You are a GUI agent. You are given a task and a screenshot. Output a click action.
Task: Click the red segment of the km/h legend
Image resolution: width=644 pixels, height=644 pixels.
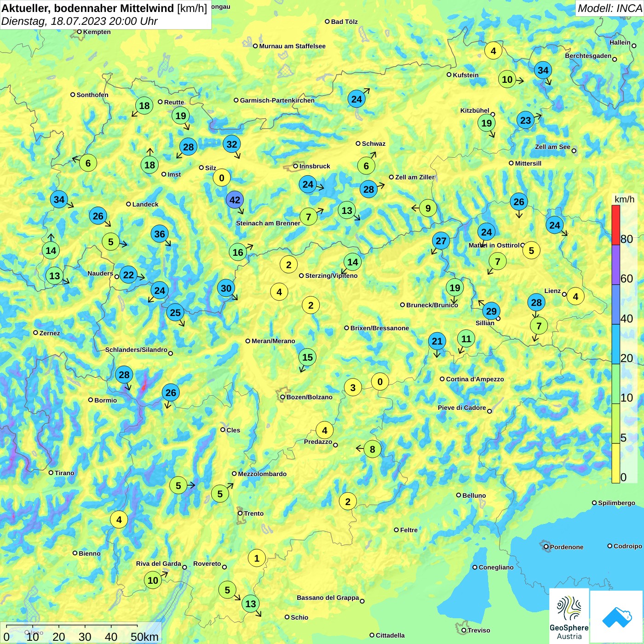(616, 225)
